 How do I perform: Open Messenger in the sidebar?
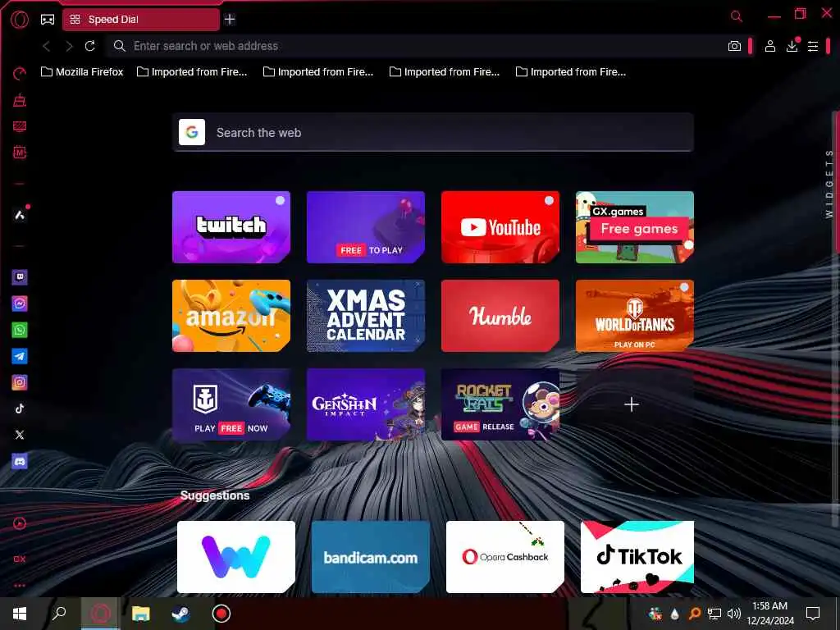[x=20, y=304]
